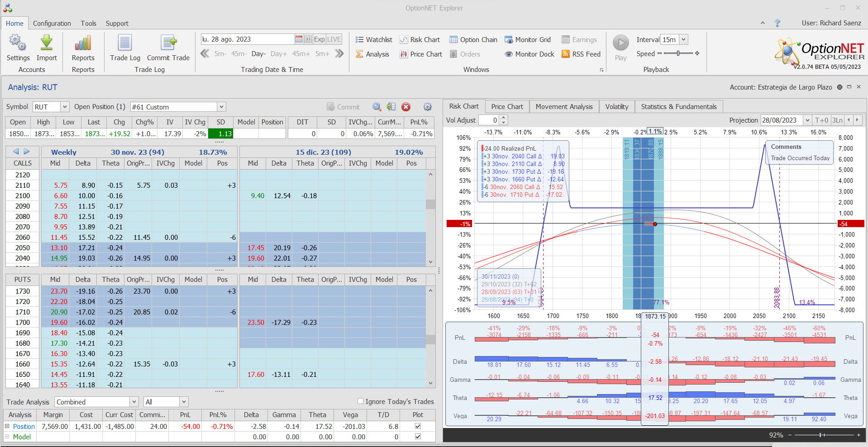Enable Ignore Today's Trades checkbox
The height and width of the screenshot is (447, 868).
(361, 401)
